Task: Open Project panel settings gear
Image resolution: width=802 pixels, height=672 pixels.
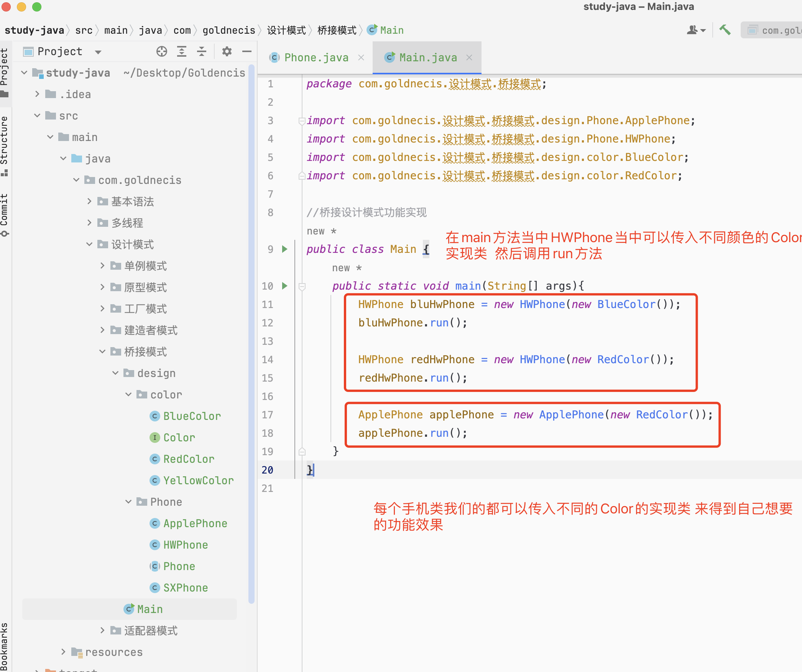Action: [x=227, y=51]
